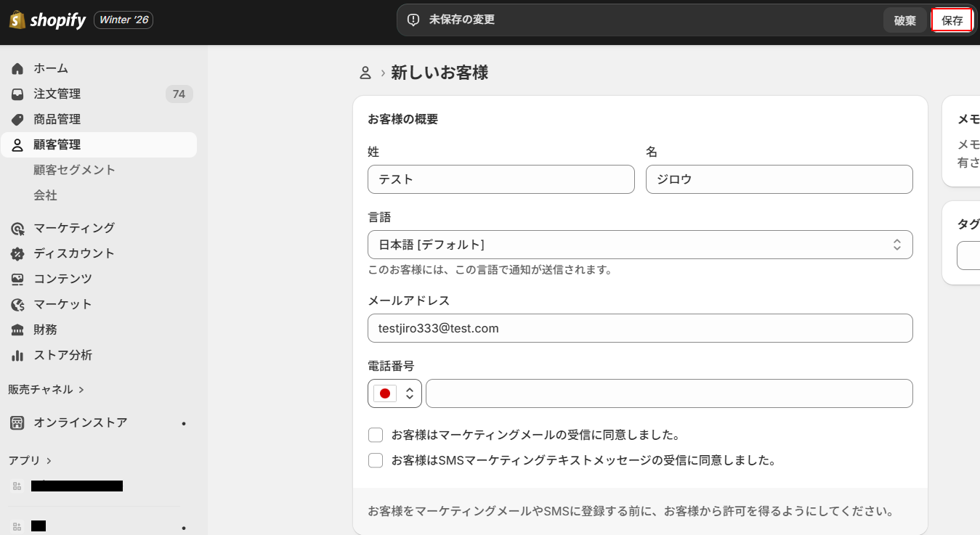Click the inbox icon for 注文管理
The image size is (980, 535).
pos(17,94)
